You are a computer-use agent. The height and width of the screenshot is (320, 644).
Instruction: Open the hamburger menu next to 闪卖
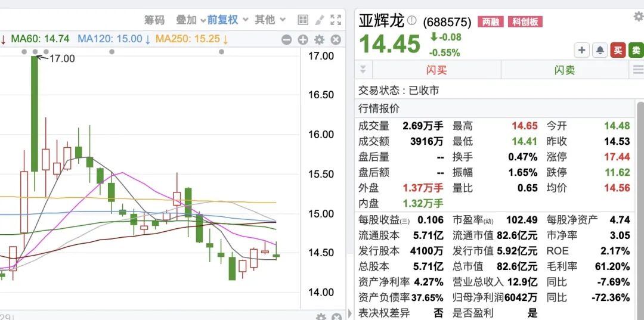(x=637, y=70)
